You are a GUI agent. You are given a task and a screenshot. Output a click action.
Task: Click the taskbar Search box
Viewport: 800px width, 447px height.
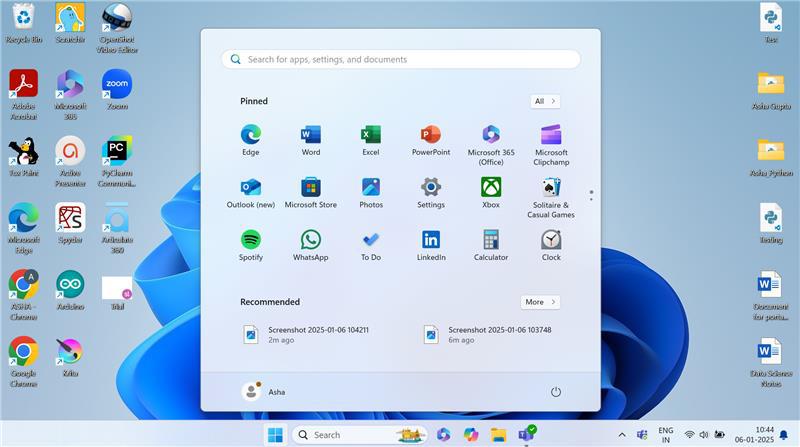[360, 435]
